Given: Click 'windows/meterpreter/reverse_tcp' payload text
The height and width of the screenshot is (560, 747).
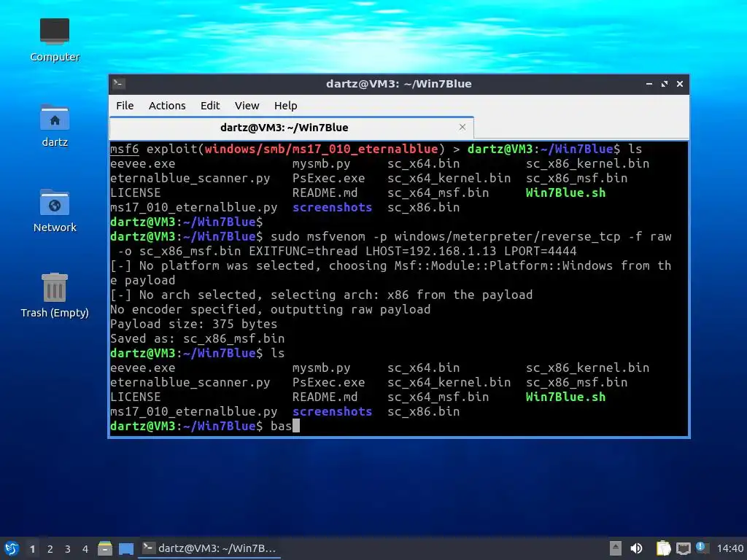Looking at the screenshot, I should [508, 237].
